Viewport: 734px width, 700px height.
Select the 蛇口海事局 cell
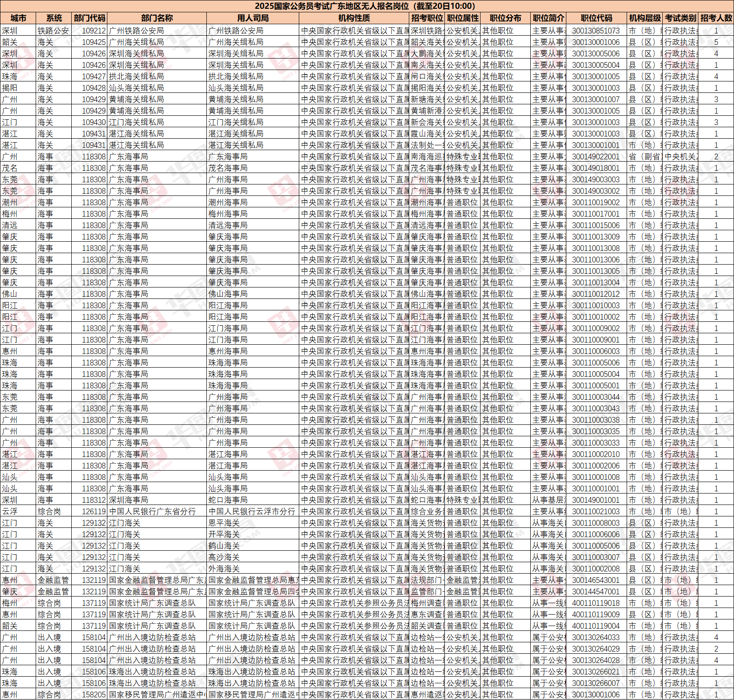tap(228, 500)
